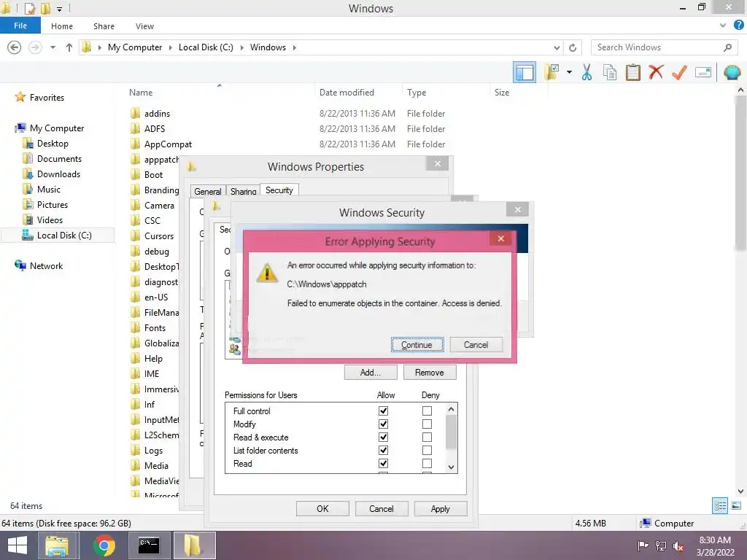Click the globe shell icon in toolbar
This screenshot has width=747, height=560.
tap(732, 72)
